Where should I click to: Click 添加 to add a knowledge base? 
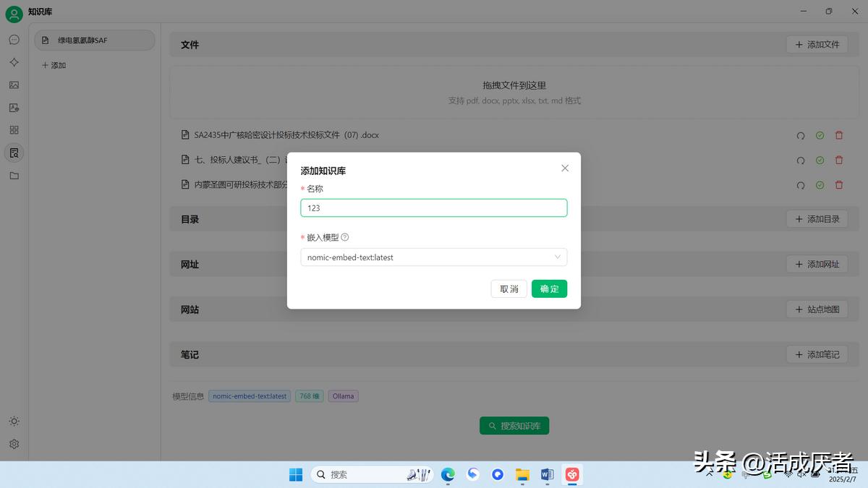coord(54,65)
